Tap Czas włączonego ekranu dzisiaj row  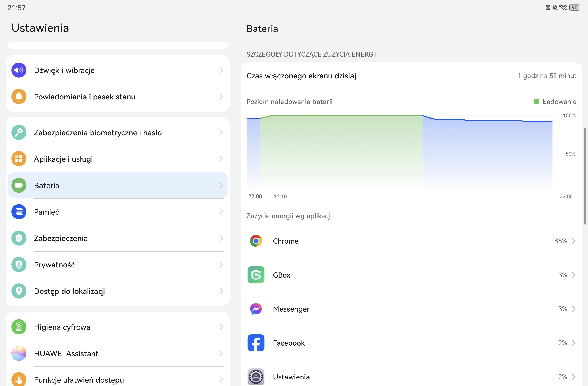(x=411, y=76)
